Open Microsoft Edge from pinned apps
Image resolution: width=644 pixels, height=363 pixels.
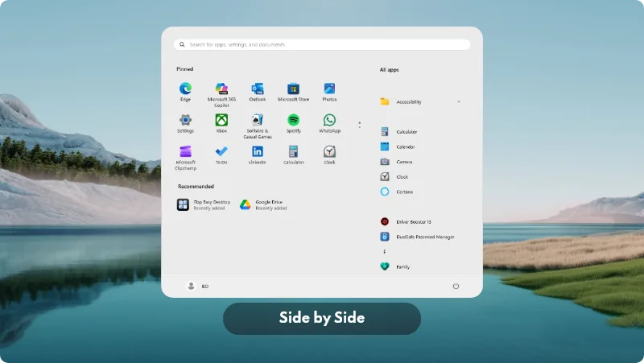click(x=185, y=89)
